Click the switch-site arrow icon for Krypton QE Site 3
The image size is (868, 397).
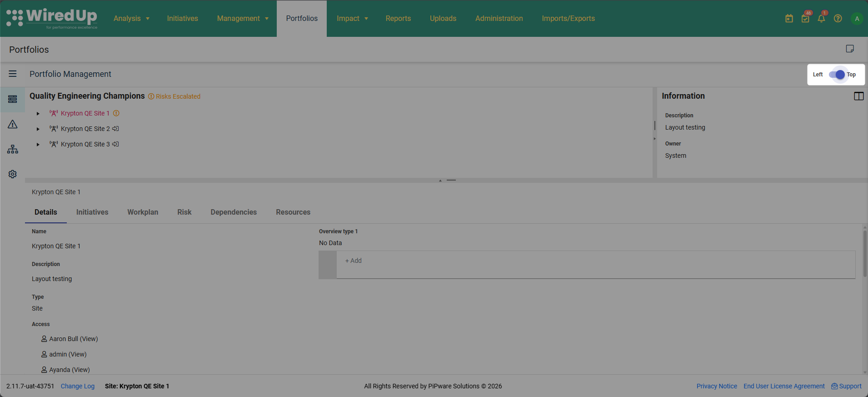coord(115,144)
